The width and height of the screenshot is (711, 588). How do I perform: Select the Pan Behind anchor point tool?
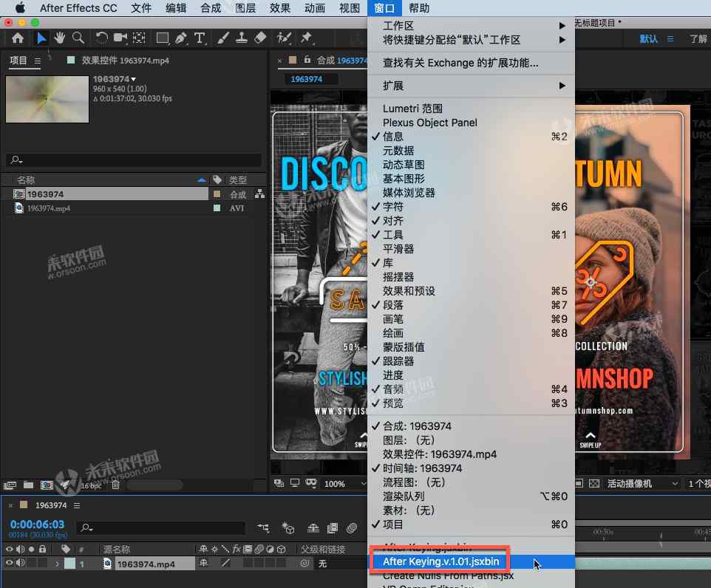click(x=139, y=38)
